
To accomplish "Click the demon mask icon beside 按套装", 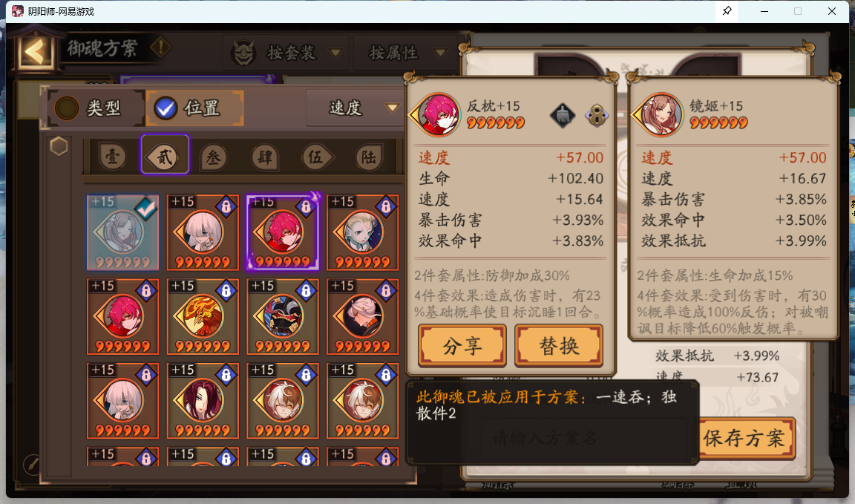I will [243, 53].
